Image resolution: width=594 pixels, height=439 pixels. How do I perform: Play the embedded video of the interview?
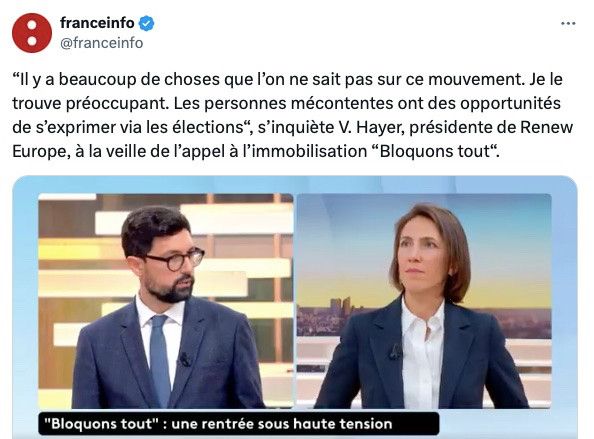[x=295, y=307]
